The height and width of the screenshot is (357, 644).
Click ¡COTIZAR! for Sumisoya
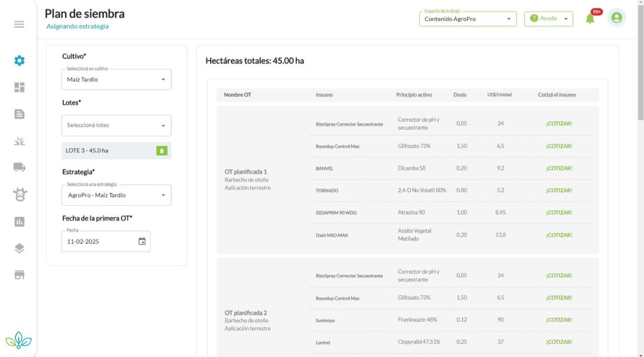(559, 320)
